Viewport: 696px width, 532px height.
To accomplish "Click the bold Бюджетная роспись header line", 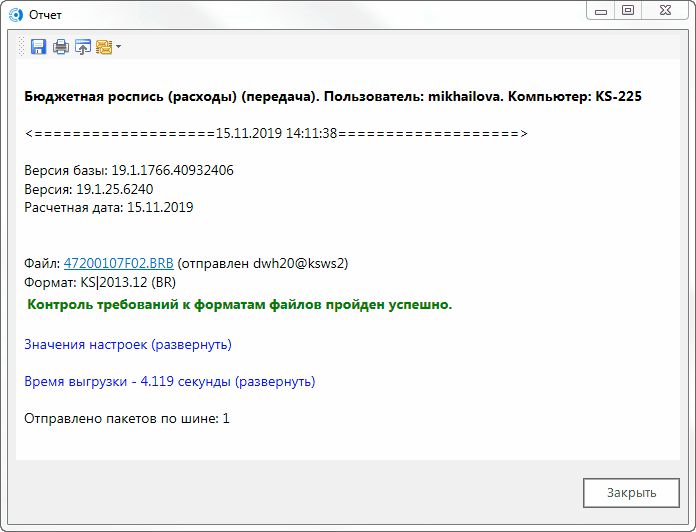I will pyautogui.click(x=332, y=97).
